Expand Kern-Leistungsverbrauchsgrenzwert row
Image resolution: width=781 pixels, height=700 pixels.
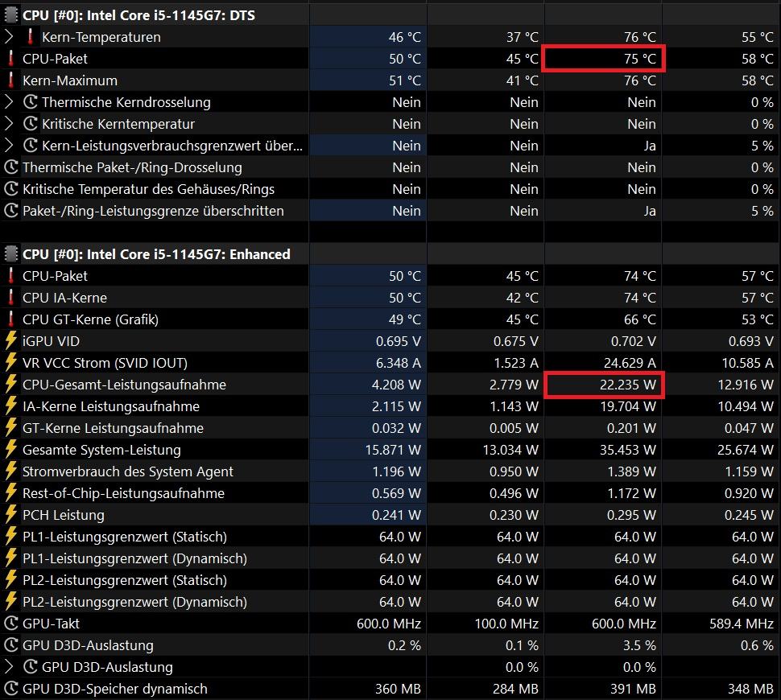9,146
